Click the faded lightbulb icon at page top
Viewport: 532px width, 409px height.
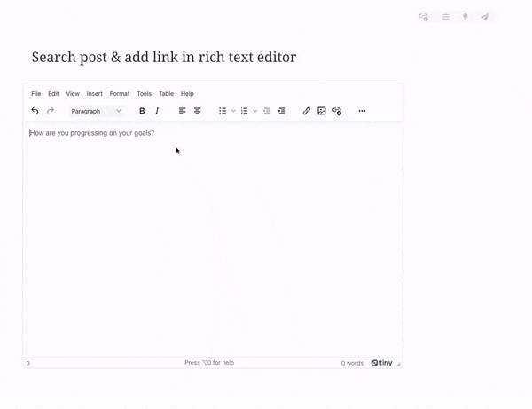pyautogui.click(x=465, y=17)
